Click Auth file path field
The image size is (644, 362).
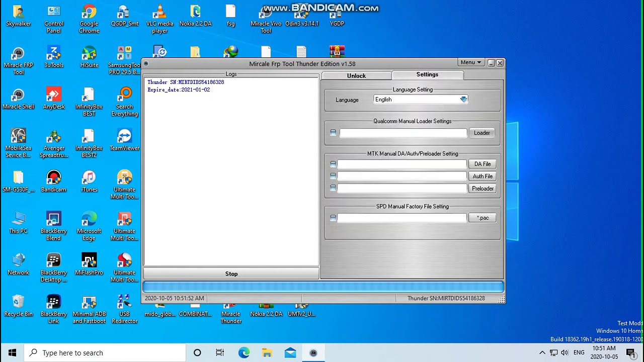click(x=403, y=176)
